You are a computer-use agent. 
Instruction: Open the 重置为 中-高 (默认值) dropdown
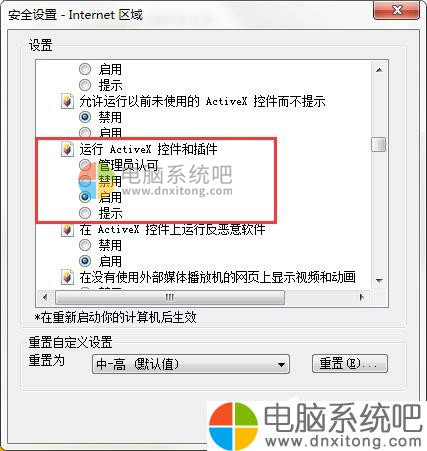pos(191,364)
